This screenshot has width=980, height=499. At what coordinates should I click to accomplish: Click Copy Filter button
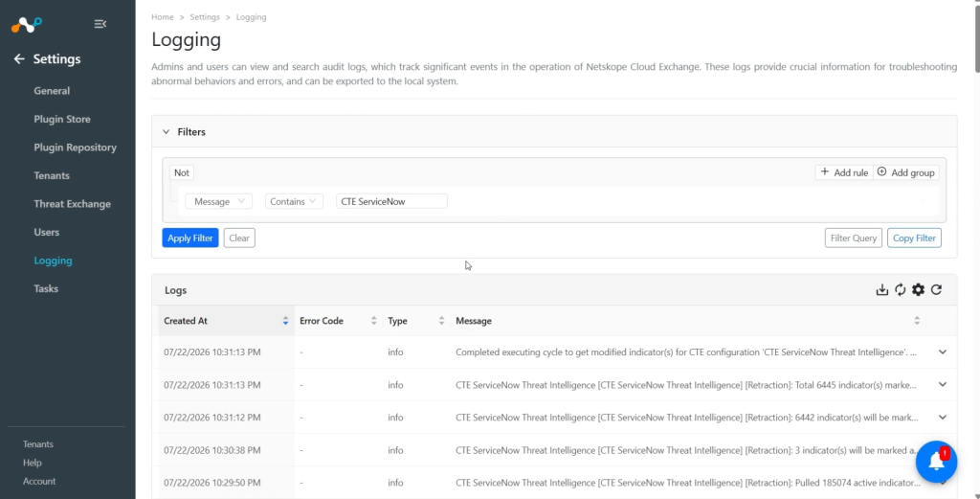(914, 238)
